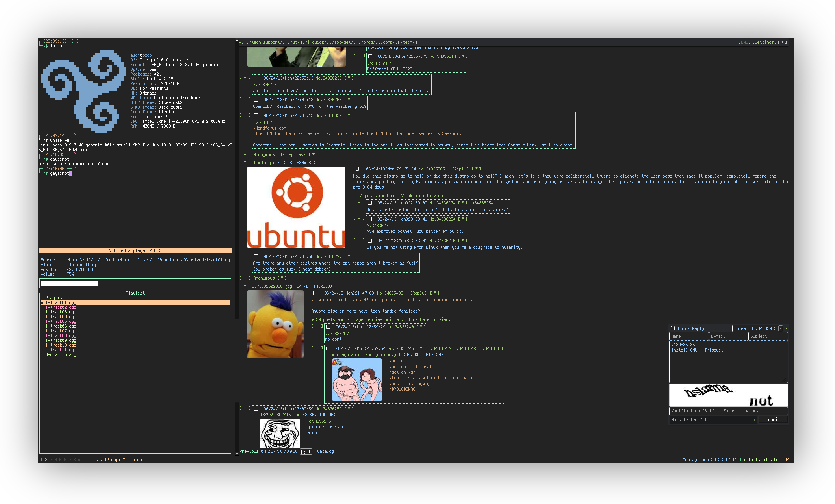Select track03.ogg in the VLC playlist
835x504 pixels.
point(61,312)
